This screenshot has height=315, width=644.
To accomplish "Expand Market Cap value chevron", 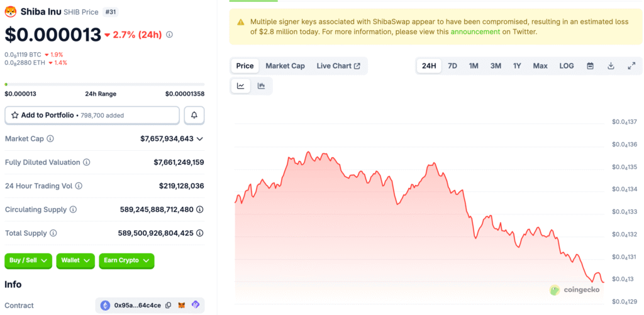I will 200,139.
